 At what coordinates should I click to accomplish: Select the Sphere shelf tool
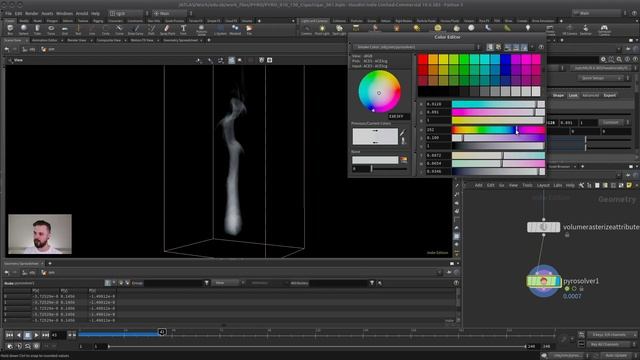point(24,29)
